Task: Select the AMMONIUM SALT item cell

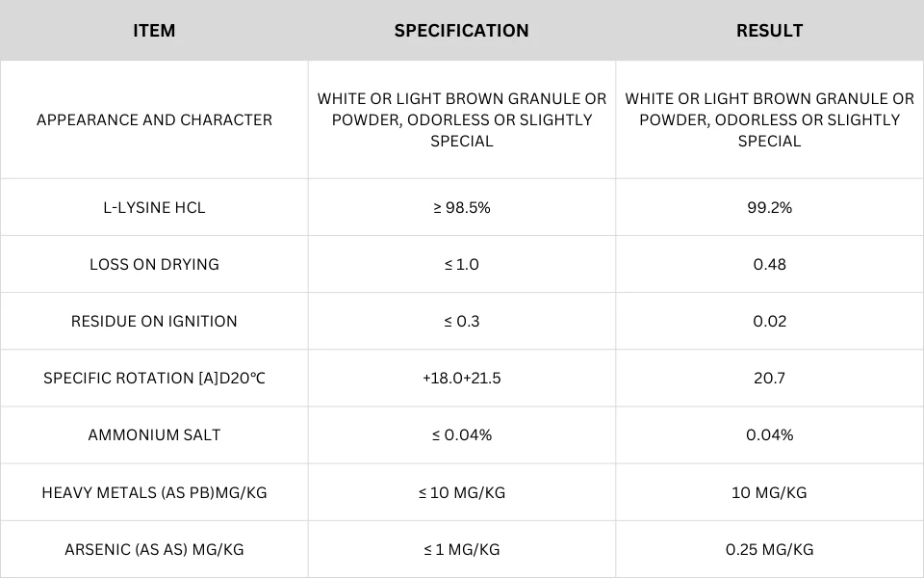Action: point(154,435)
